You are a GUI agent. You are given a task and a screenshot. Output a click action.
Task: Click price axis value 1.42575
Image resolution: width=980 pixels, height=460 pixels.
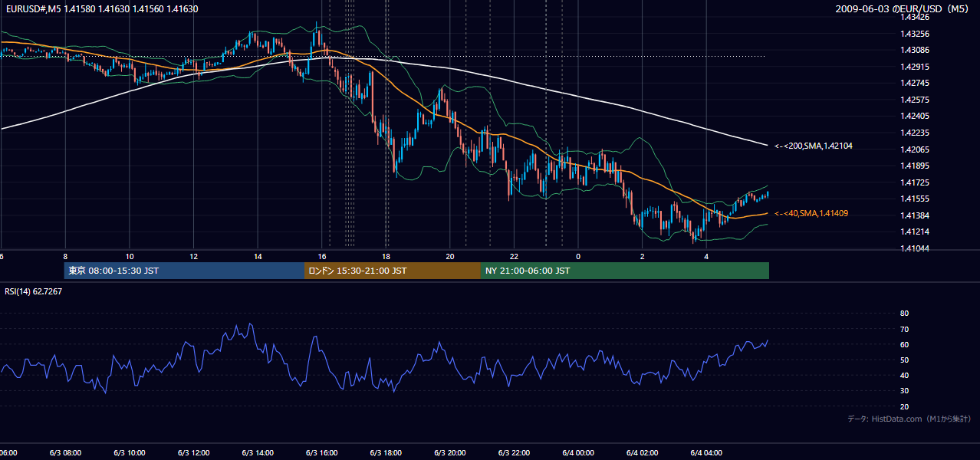pos(914,100)
